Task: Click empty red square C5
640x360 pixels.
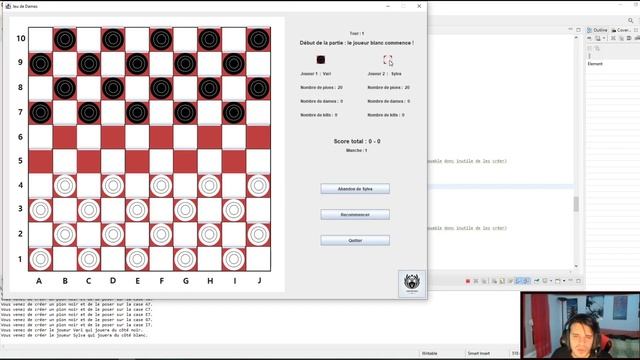Action: point(89,161)
